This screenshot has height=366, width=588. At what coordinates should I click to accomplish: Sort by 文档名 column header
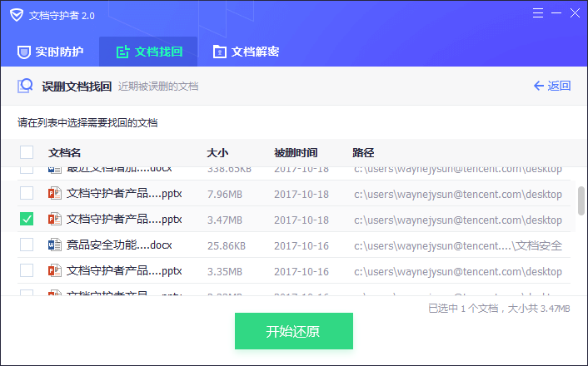click(64, 153)
